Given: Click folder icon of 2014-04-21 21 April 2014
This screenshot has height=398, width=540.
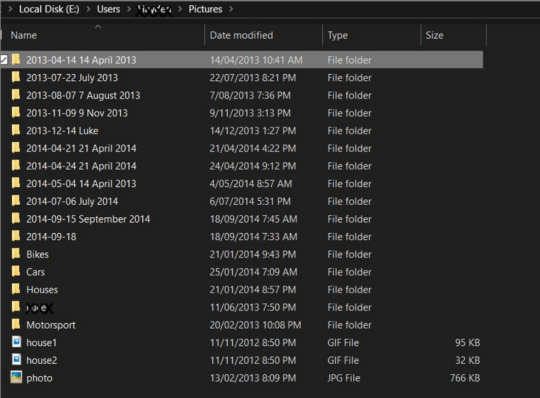Looking at the screenshot, I should click(16, 148).
